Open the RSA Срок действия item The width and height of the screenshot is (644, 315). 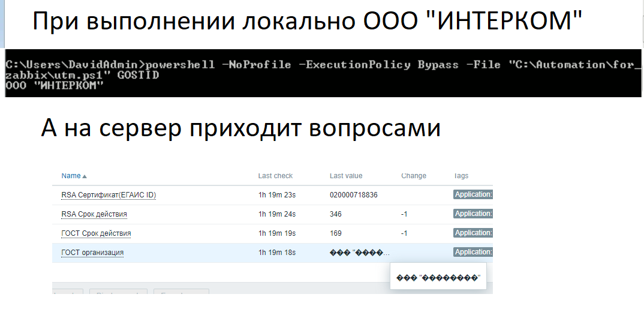coord(94,214)
